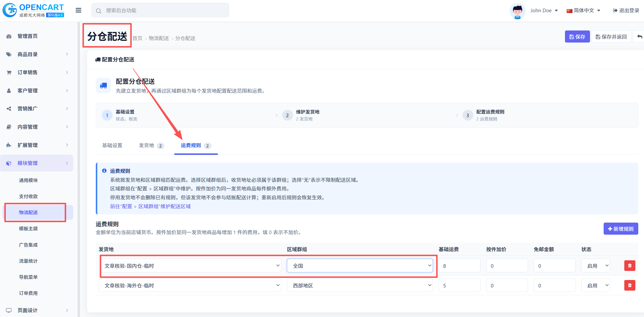Viewport: 644px width, 317px height.
Task: Delete the 文章核验-海外仓-临时 rule row
Action: pos(630,285)
